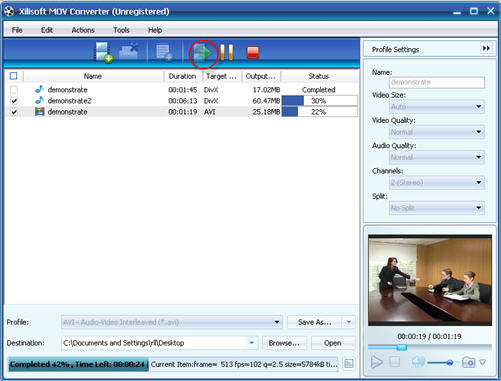Uncheck the demonstrate2 file checkbox
This screenshot has width=501, height=381.
tap(14, 101)
